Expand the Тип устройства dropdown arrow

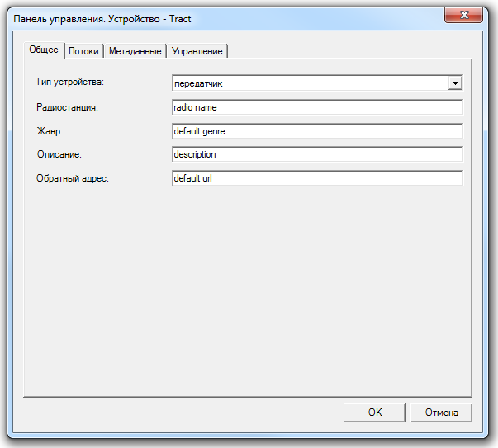click(x=454, y=83)
